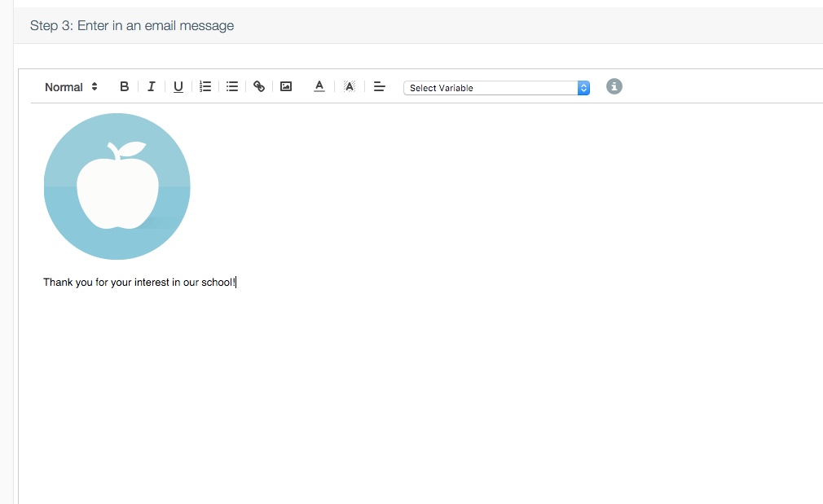The width and height of the screenshot is (823, 504).
Task: Insert an image into the email
Action: [285, 86]
